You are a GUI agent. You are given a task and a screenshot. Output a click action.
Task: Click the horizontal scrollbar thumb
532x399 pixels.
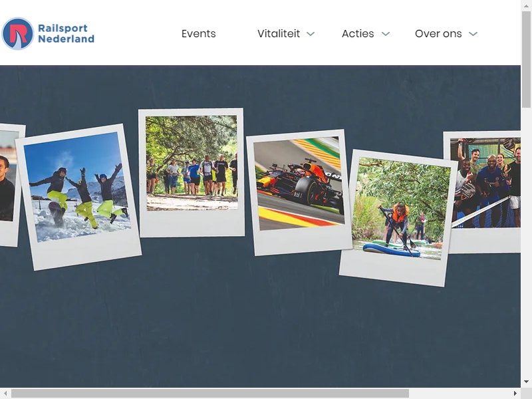(x=210, y=393)
